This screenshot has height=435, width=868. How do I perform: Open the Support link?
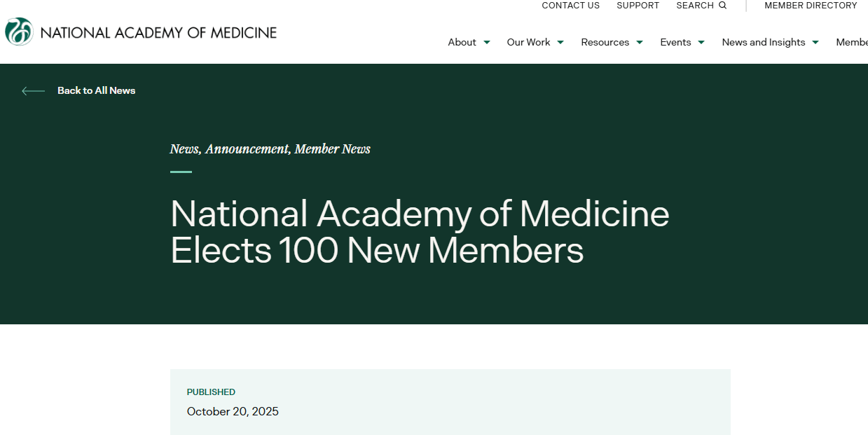click(638, 6)
